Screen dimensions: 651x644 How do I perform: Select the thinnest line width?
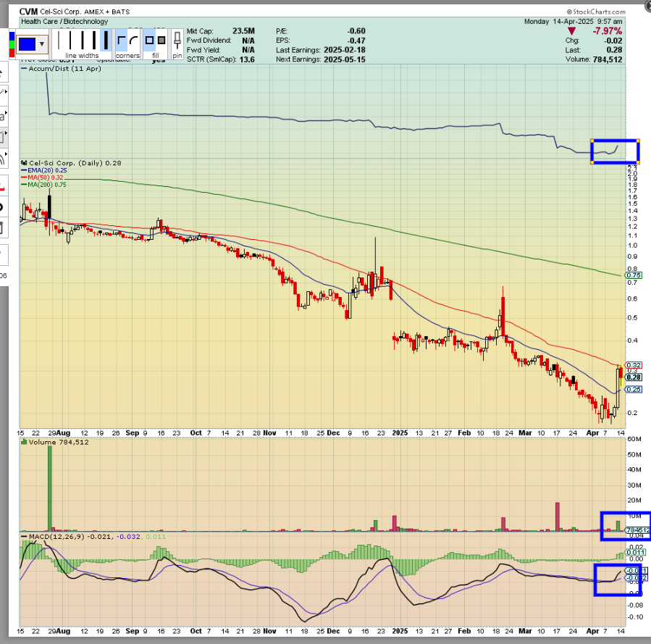point(59,41)
